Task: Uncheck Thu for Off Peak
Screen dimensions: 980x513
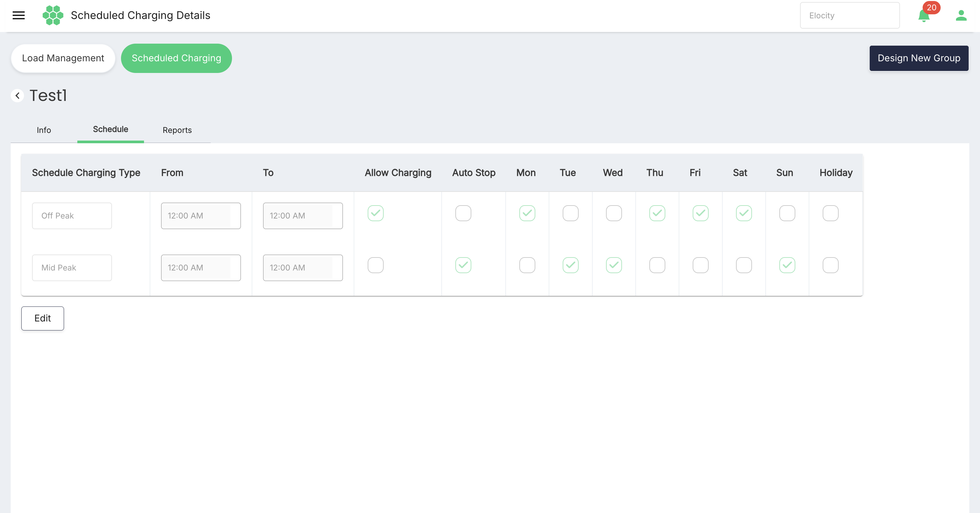Action: [657, 213]
